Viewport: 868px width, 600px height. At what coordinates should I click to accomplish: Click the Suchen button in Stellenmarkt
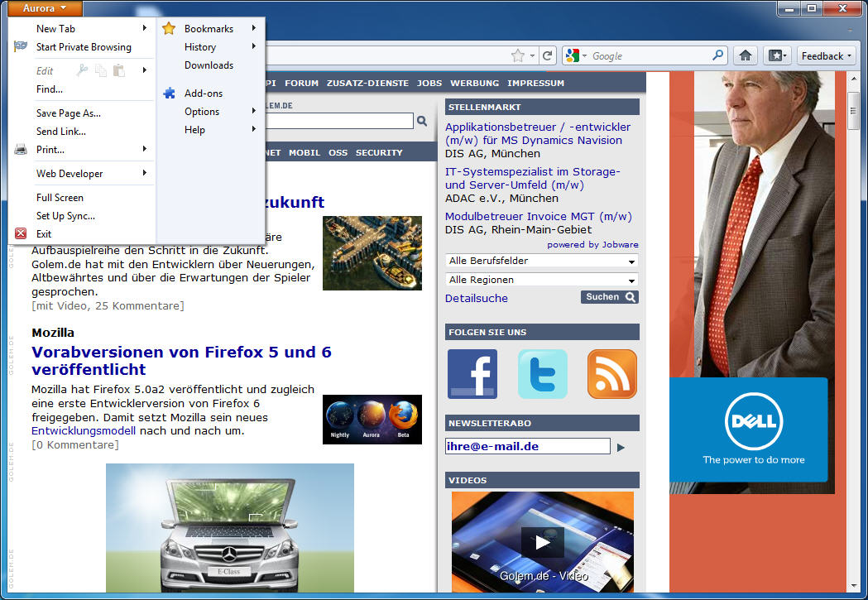(609, 296)
